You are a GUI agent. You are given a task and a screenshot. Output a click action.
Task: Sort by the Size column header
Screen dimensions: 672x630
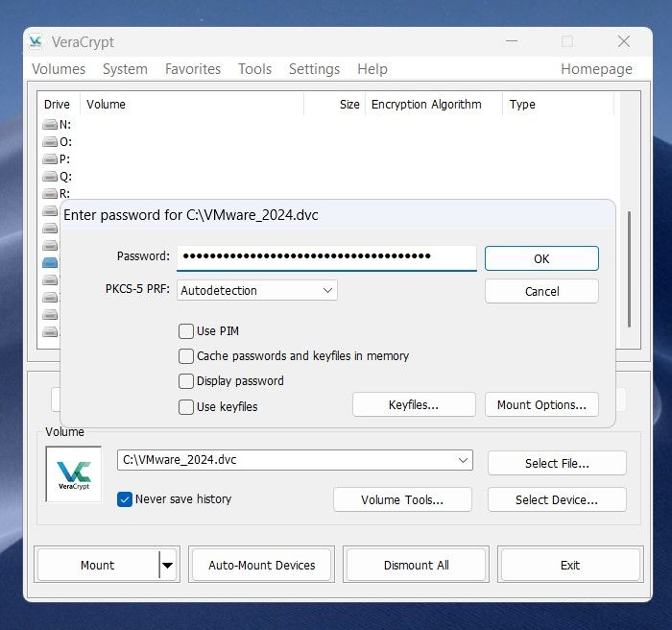[335, 105]
